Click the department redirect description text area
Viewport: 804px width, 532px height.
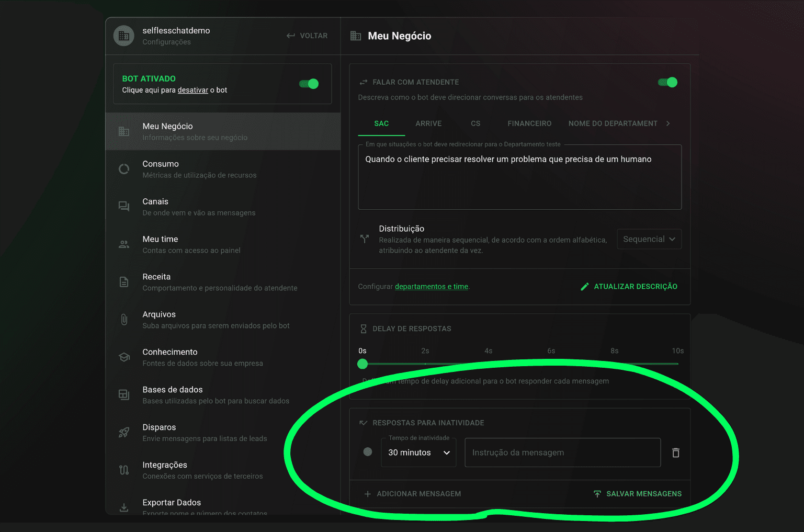[520, 177]
